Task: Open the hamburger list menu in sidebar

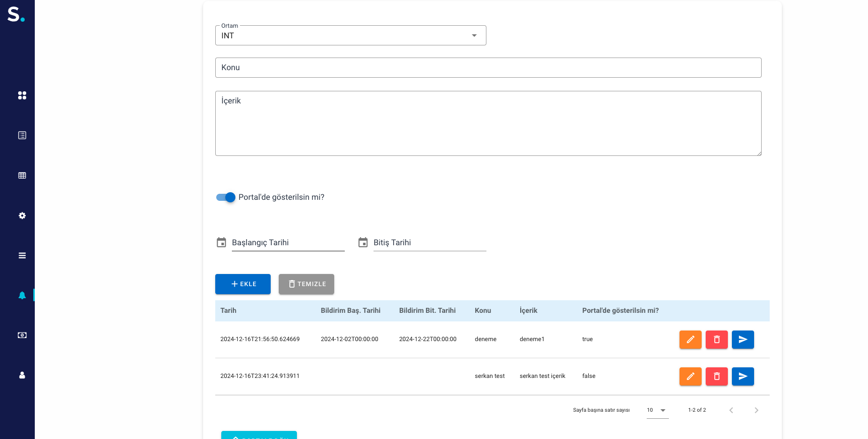Action: pyautogui.click(x=22, y=255)
